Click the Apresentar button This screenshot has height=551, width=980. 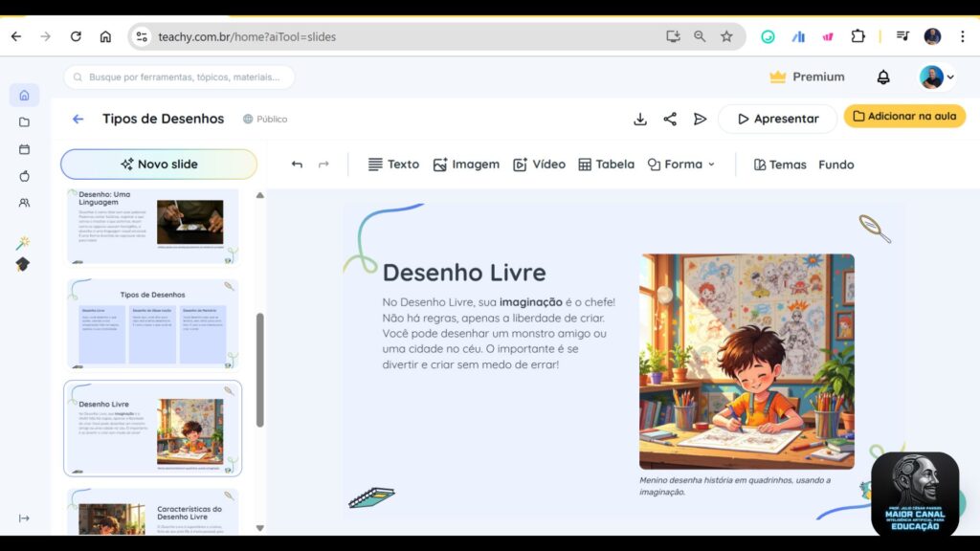pyautogui.click(x=777, y=119)
